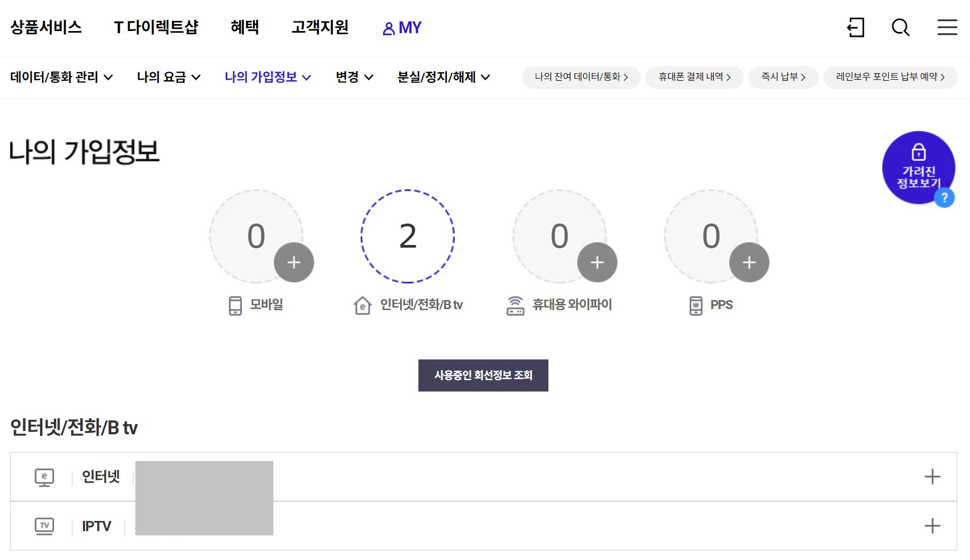
Task: Open the 즉시 납부 shortcut link
Action: tap(783, 77)
